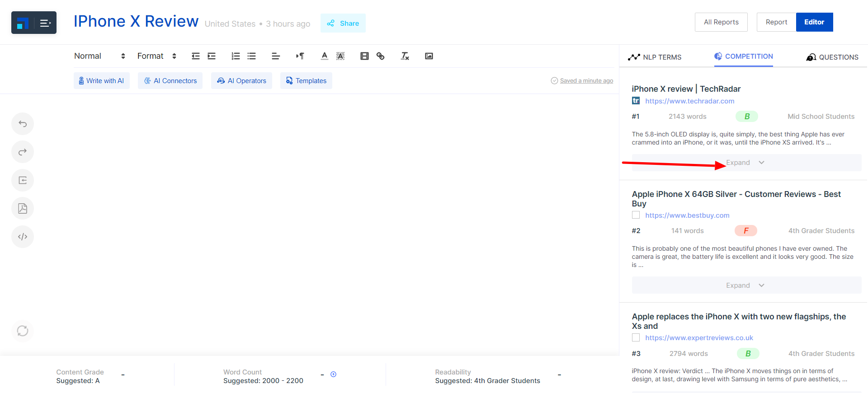The width and height of the screenshot is (868, 393).
Task: Expand the Best Buy competitor result
Action: (x=746, y=285)
